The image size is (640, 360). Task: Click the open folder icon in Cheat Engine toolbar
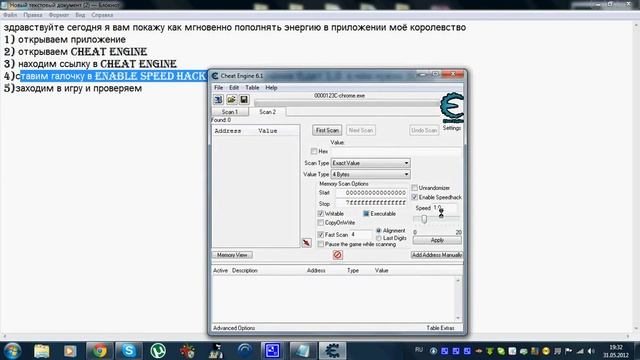coord(231,100)
